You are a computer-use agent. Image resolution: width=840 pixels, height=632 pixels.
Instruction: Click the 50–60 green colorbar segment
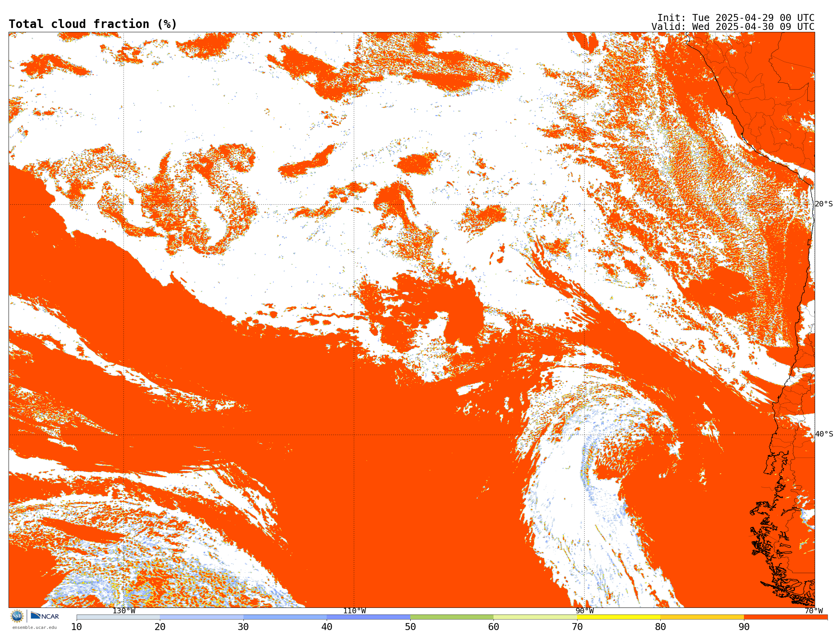pos(452,617)
